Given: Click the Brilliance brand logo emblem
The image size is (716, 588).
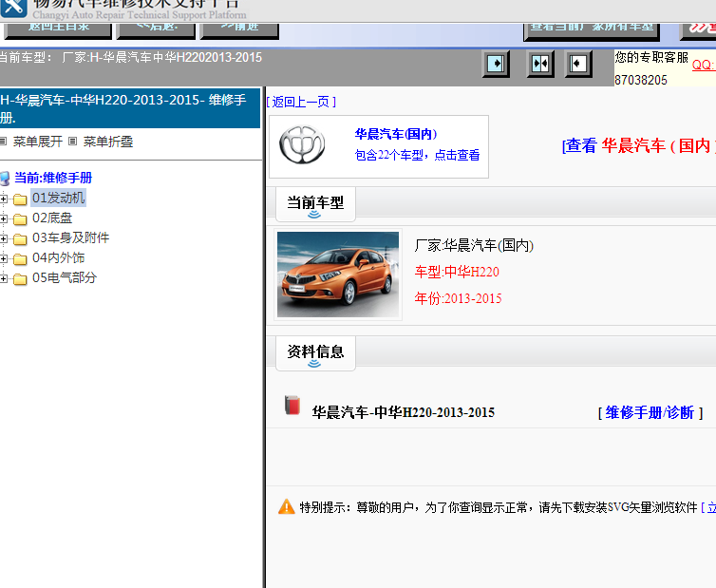Looking at the screenshot, I should [302, 144].
